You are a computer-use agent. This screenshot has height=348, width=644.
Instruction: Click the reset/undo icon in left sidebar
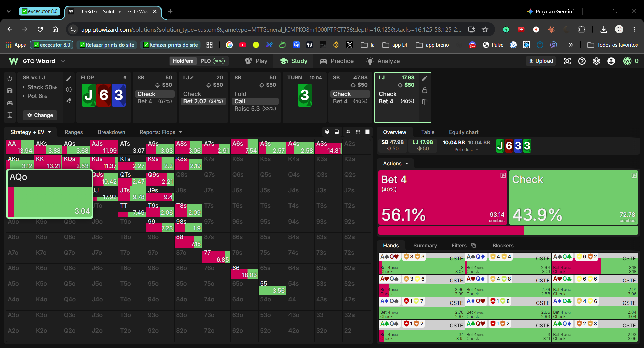point(10,78)
